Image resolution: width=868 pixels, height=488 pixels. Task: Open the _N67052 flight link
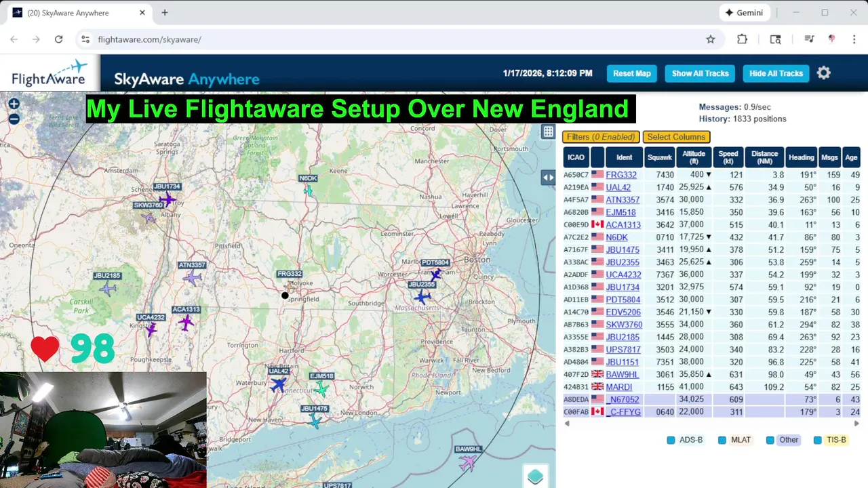(623, 400)
